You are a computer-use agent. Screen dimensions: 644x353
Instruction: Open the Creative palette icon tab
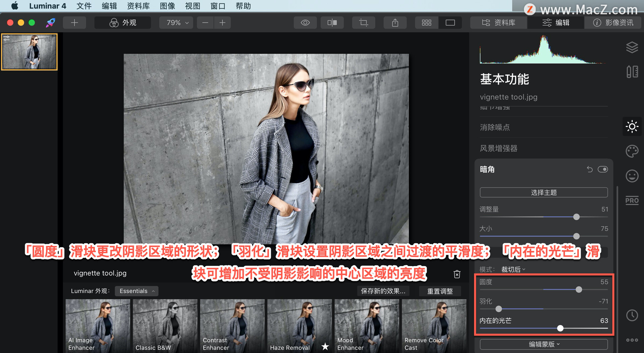[x=632, y=151]
